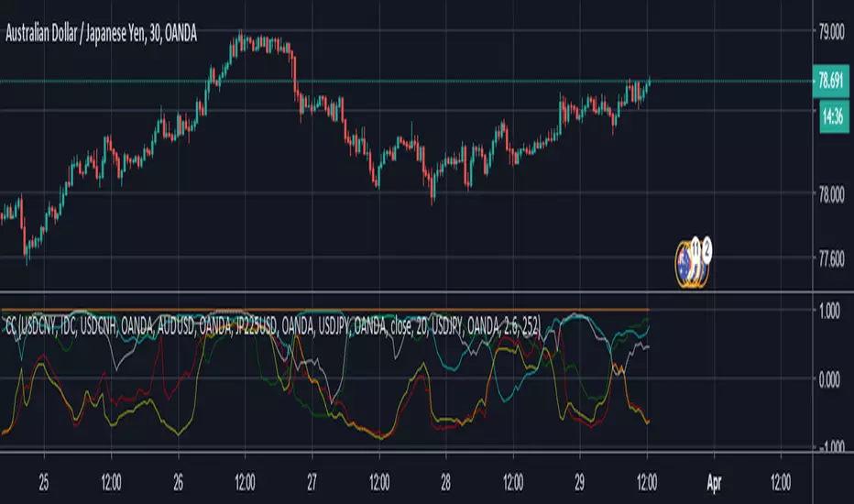This screenshot has width=854, height=504.
Task: Click the dotted current price line
Action: [406, 82]
